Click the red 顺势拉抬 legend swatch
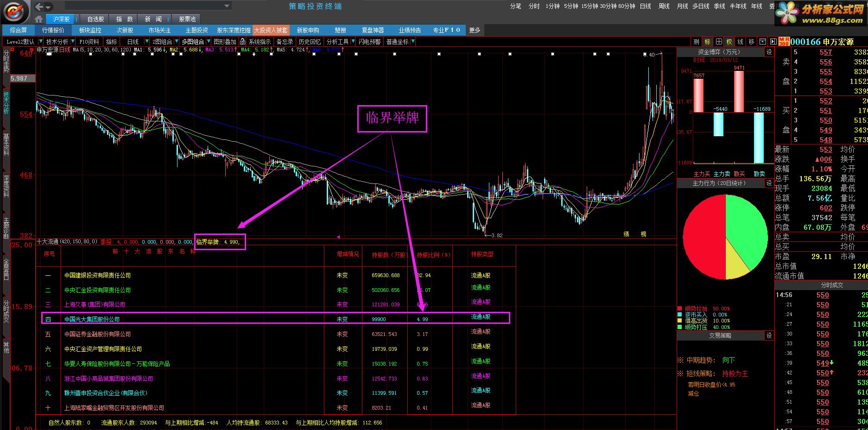 click(679, 309)
